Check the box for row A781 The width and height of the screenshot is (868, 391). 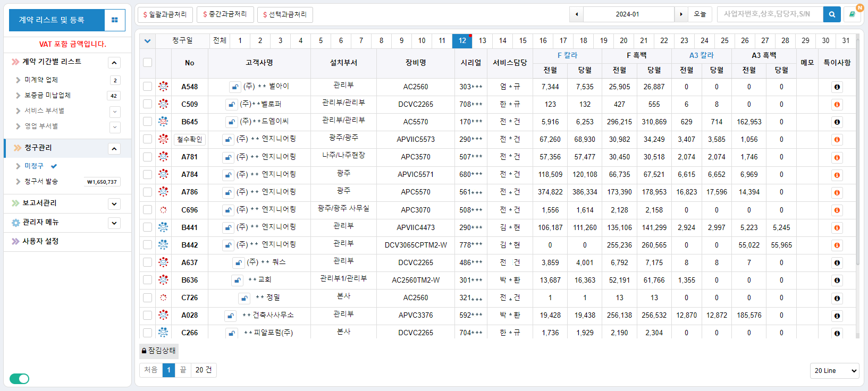click(147, 157)
